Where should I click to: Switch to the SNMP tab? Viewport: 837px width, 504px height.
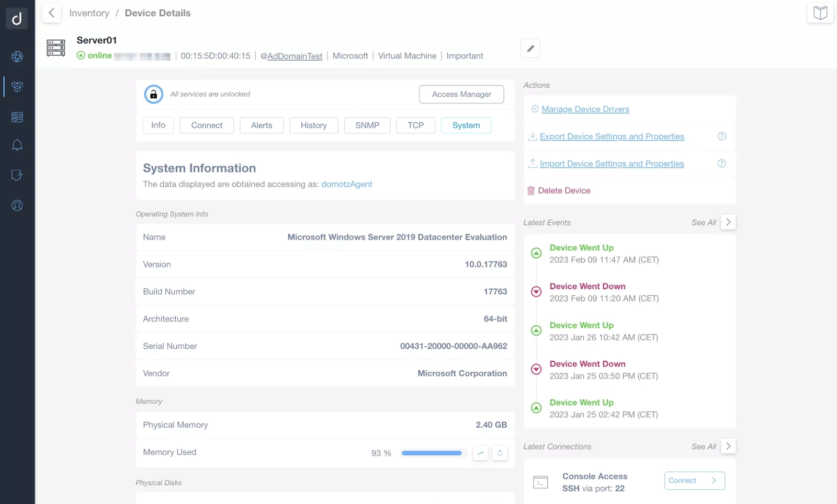coord(367,125)
